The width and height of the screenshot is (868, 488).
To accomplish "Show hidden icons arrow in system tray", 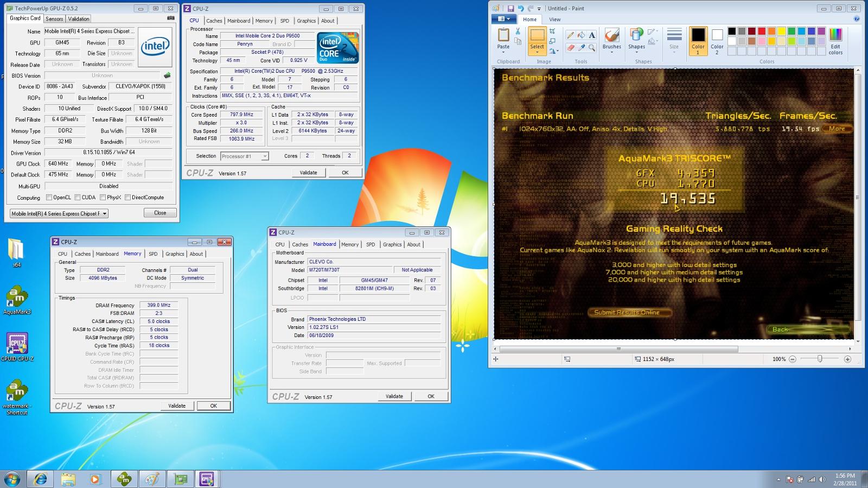I will click(x=778, y=480).
